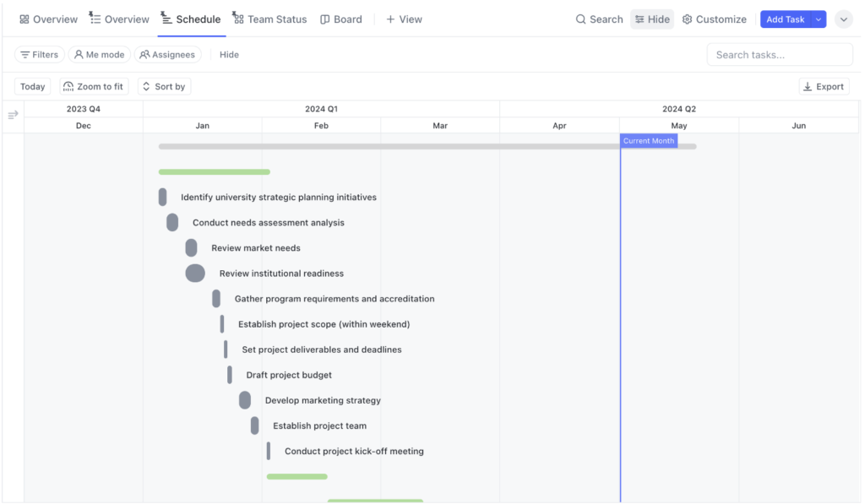Click the gantt sidebar expand arrow icon
This screenshot has width=865, height=504.
(13, 115)
